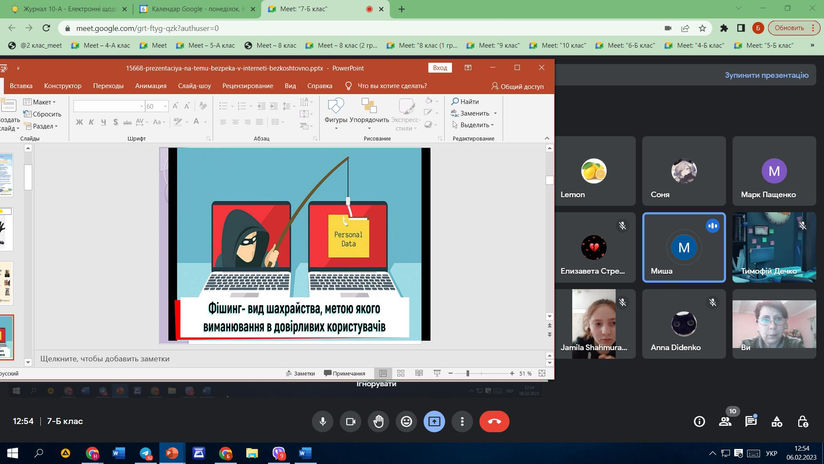Screen dimensions: 824x464
Task: Open the Заменить dropdown arrow
Action: click(x=493, y=114)
